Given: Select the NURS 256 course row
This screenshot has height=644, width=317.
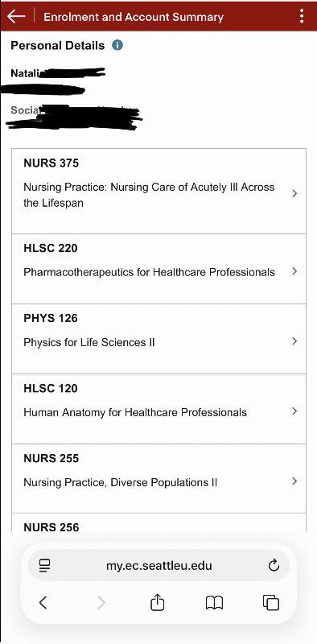Looking at the screenshot, I should point(158,522).
